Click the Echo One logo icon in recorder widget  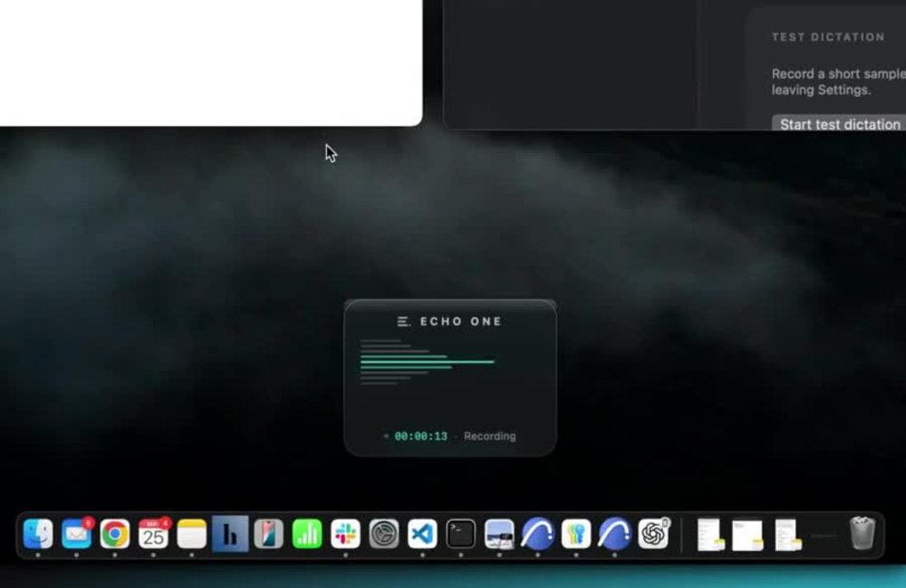pos(403,322)
